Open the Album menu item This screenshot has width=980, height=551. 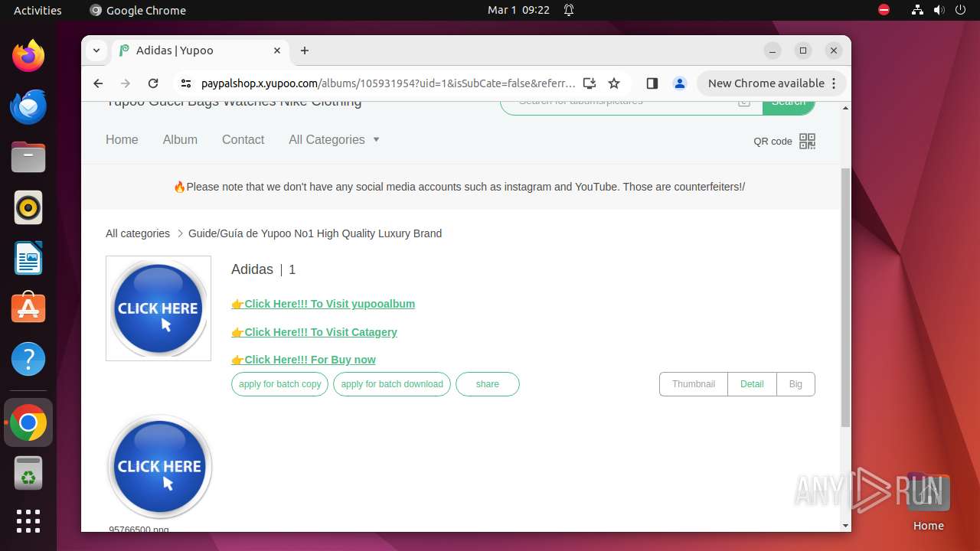[x=180, y=139]
